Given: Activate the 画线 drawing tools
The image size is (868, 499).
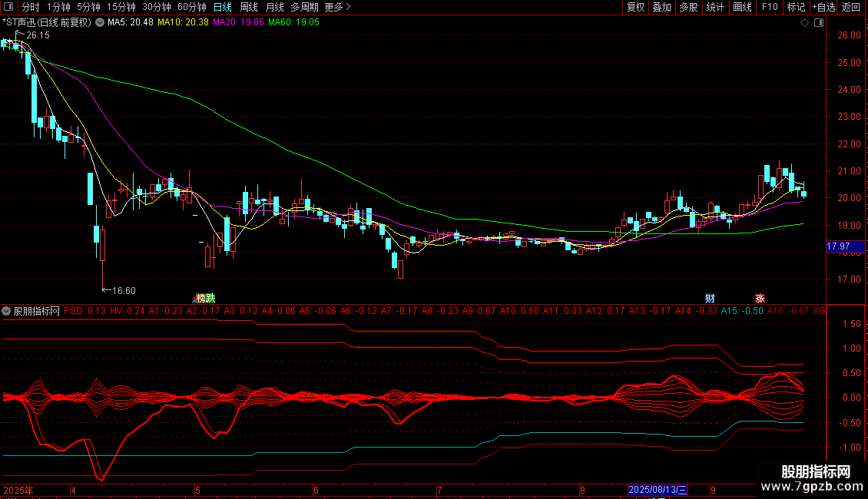Looking at the screenshot, I should (742, 7).
